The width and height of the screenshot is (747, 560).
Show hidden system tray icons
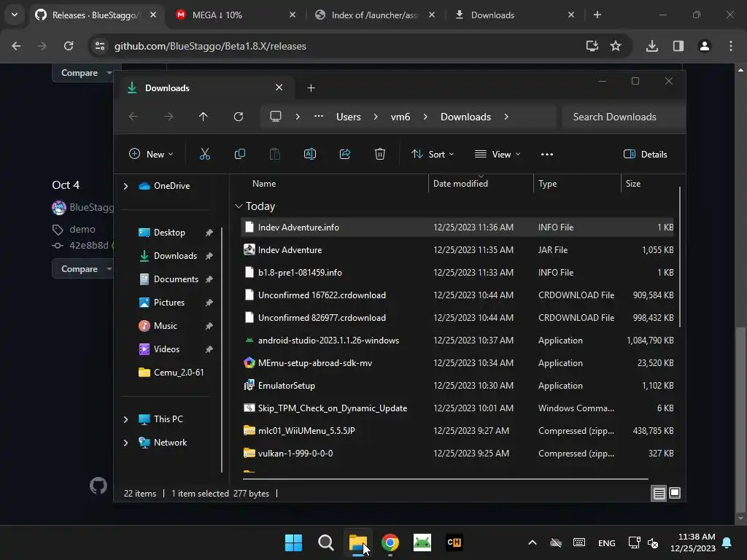tap(533, 542)
